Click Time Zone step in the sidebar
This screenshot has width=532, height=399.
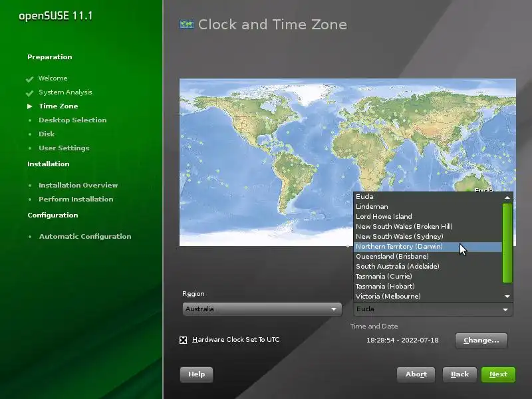59,106
